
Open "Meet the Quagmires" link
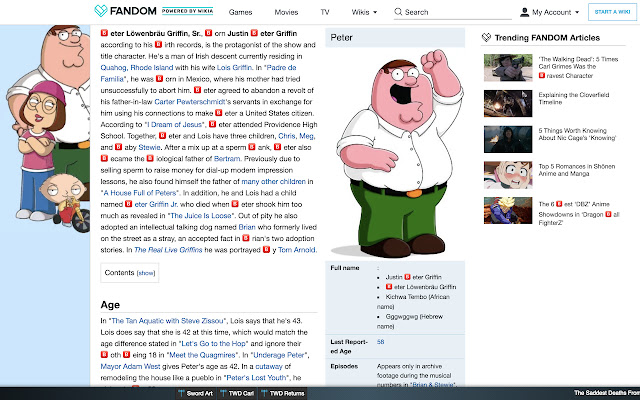[x=202, y=356]
